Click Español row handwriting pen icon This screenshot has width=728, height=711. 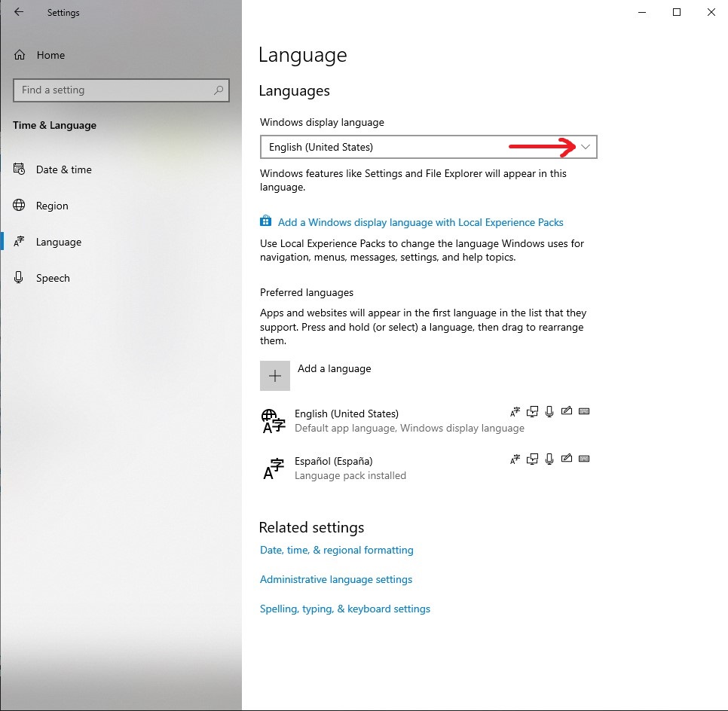click(x=567, y=459)
